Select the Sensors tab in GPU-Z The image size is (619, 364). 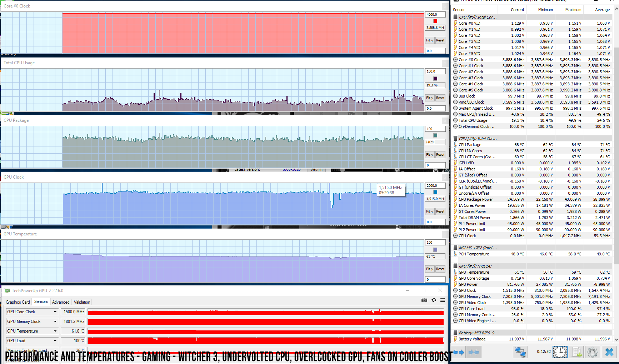point(41,301)
